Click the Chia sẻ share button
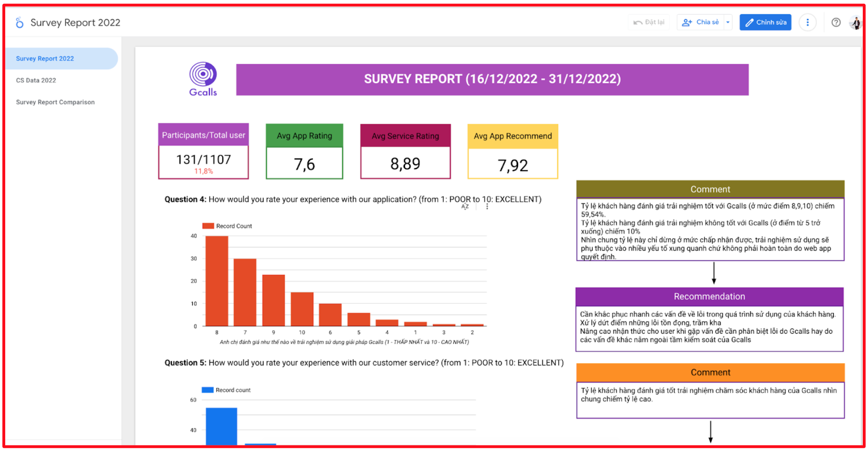This screenshot has height=452, width=868. point(701,22)
